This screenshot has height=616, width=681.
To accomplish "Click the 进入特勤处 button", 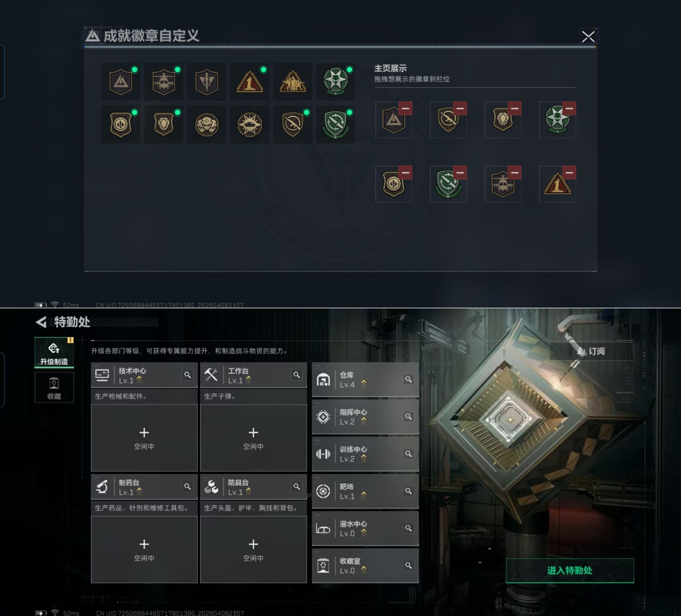I will [570, 571].
